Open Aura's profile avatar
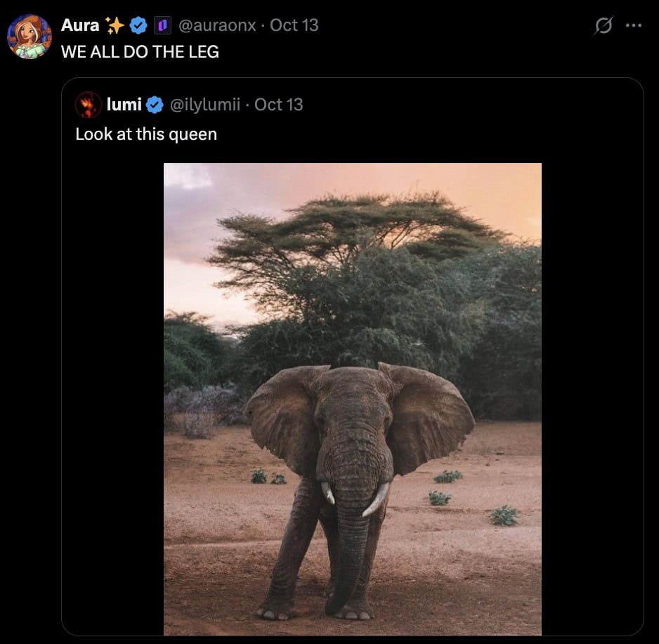Screen dimensions: 659x644 click(30, 37)
